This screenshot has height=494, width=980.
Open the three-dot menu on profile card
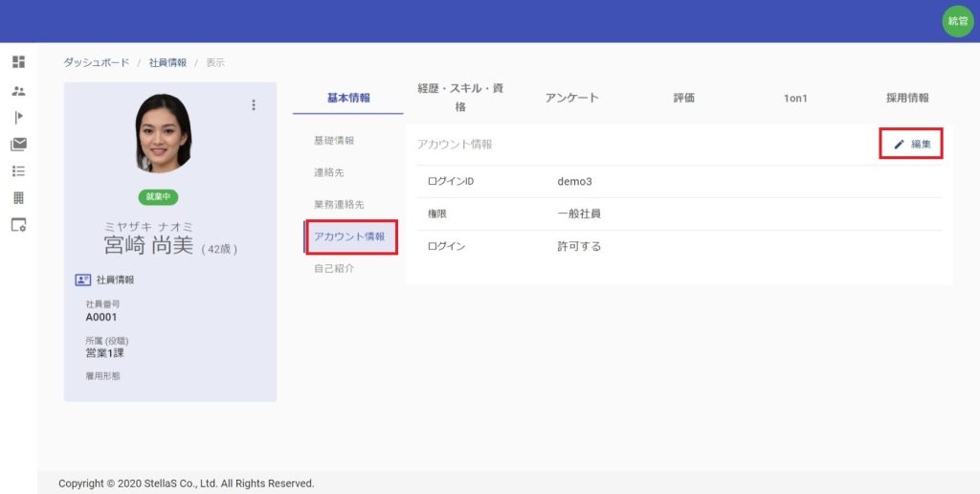tap(254, 105)
